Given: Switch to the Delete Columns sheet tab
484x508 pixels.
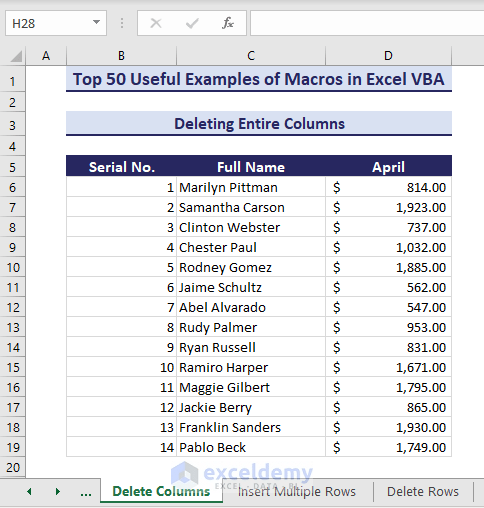Looking at the screenshot, I should point(161,491).
